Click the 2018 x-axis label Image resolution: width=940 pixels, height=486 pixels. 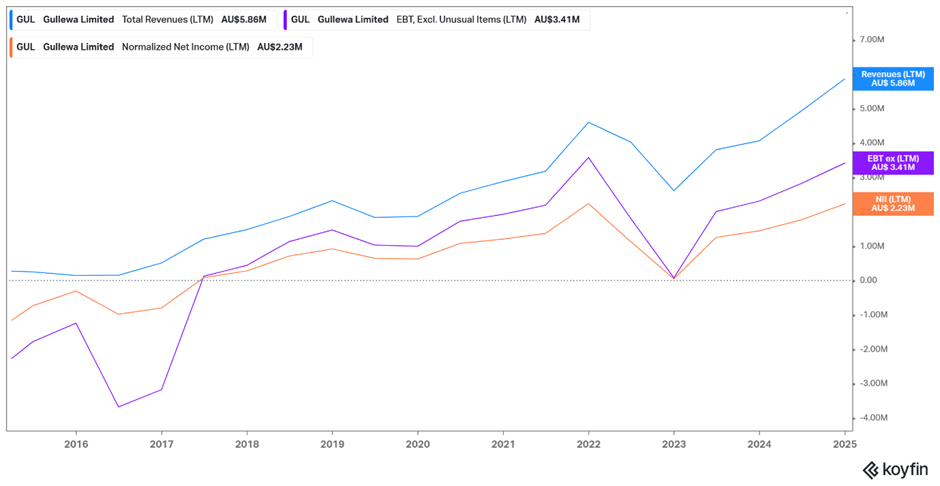[x=246, y=445]
